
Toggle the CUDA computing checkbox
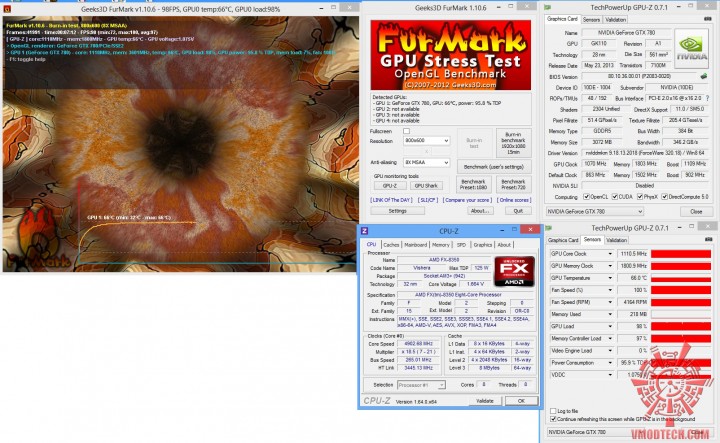[x=615, y=197]
